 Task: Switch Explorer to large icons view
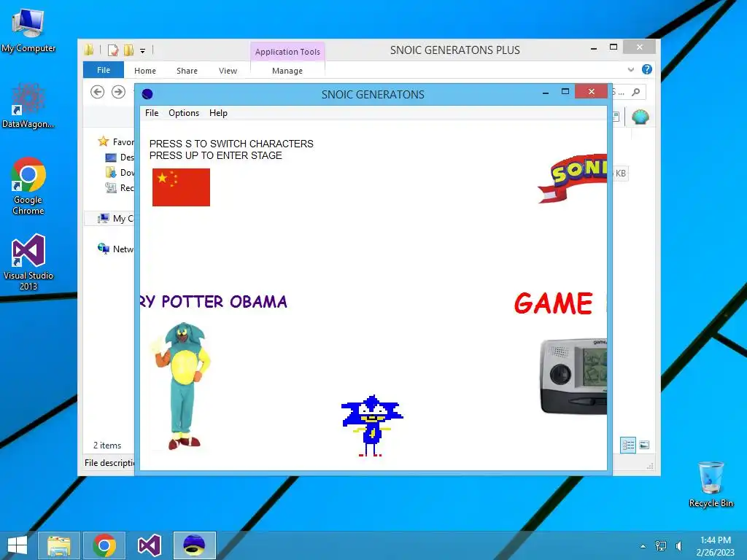point(644,445)
